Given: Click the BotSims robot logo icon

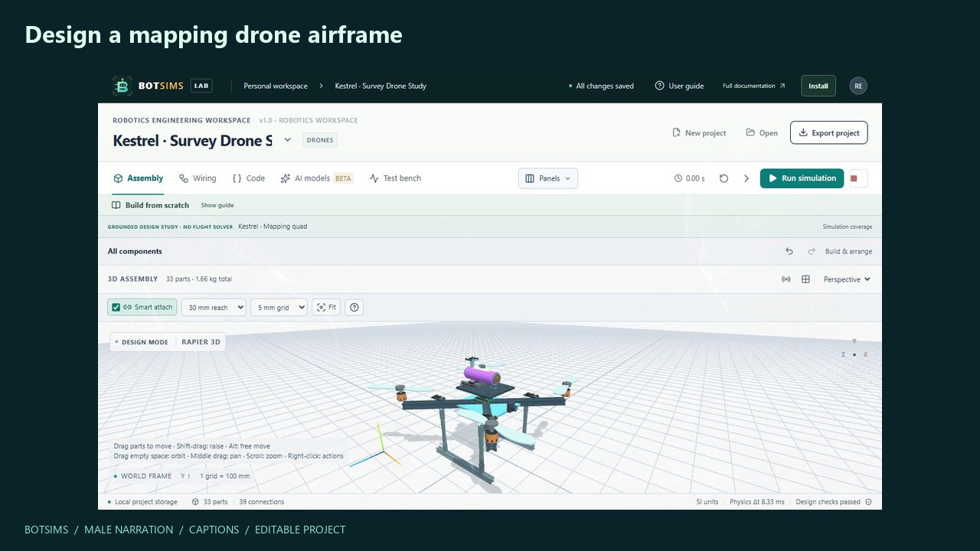Looking at the screenshot, I should click(x=122, y=86).
